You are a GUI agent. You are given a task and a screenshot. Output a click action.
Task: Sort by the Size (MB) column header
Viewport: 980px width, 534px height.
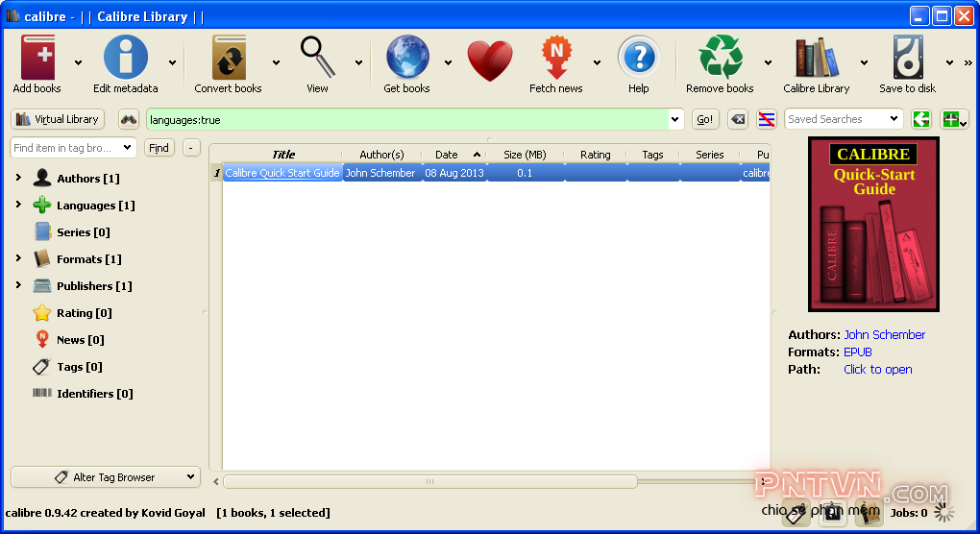click(525, 155)
